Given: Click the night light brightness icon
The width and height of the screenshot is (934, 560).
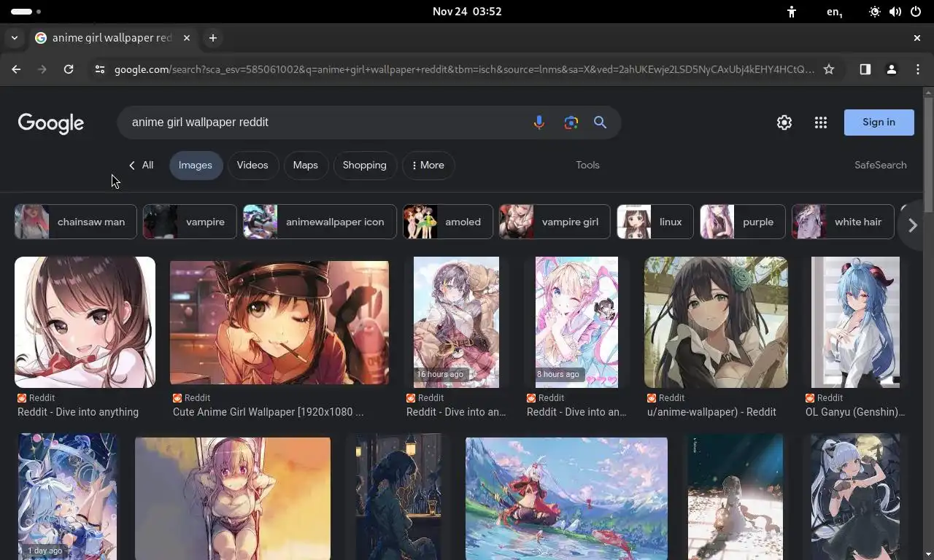Looking at the screenshot, I should click(875, 12).
